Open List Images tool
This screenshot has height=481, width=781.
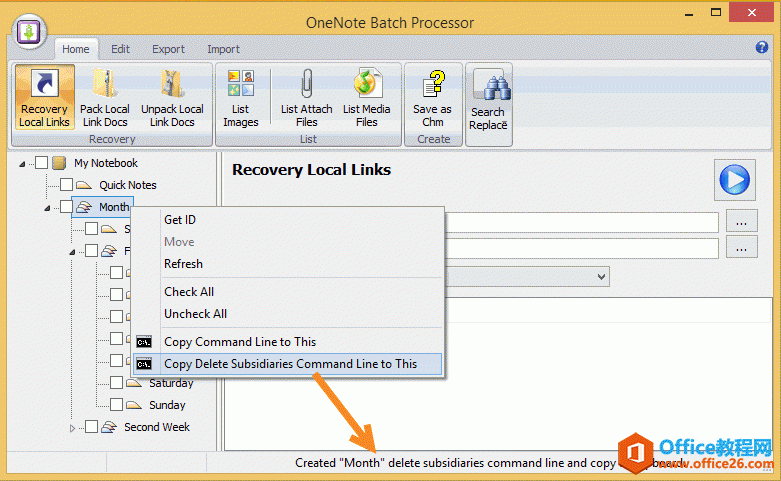click(x=241, y=98)
